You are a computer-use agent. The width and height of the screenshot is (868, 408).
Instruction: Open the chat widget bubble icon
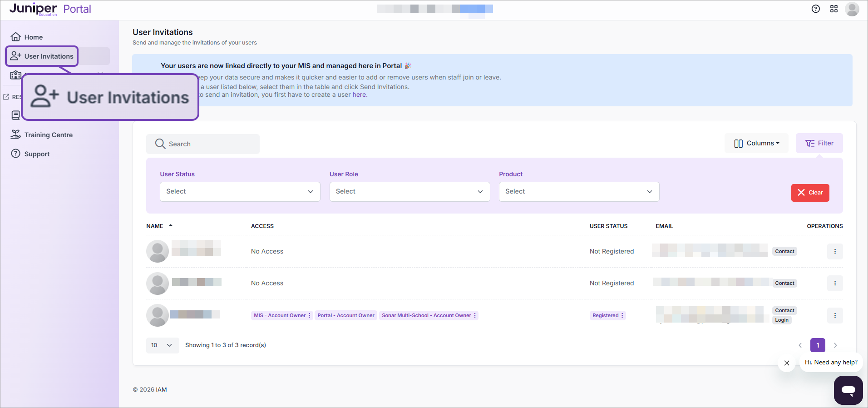(x=848, y=390)
